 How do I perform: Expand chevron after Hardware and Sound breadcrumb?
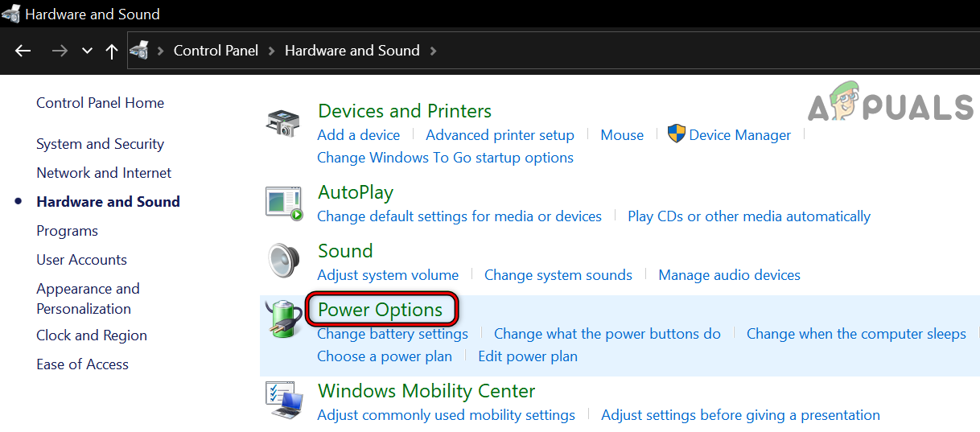coord(434,51)
